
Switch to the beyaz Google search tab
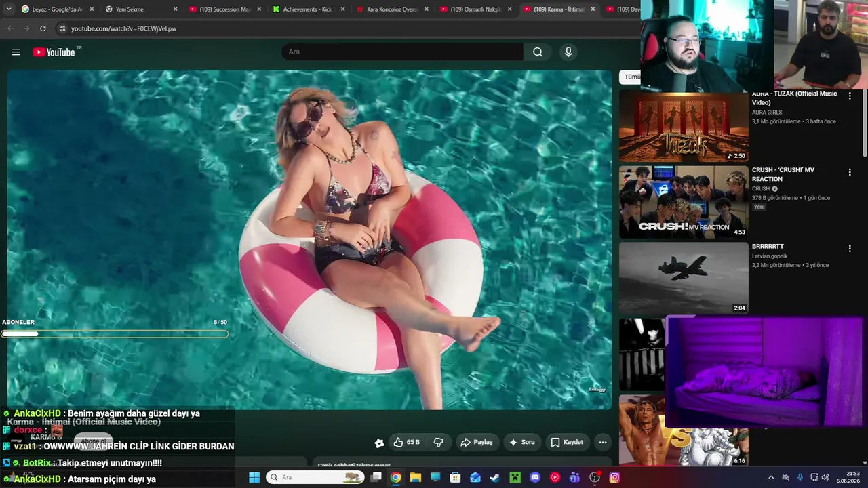58,9
